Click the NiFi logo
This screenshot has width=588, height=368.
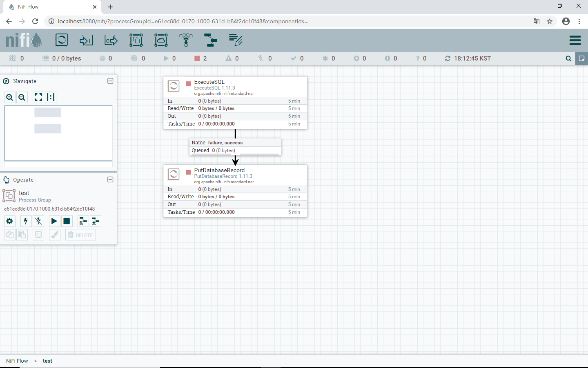(24, 40)
